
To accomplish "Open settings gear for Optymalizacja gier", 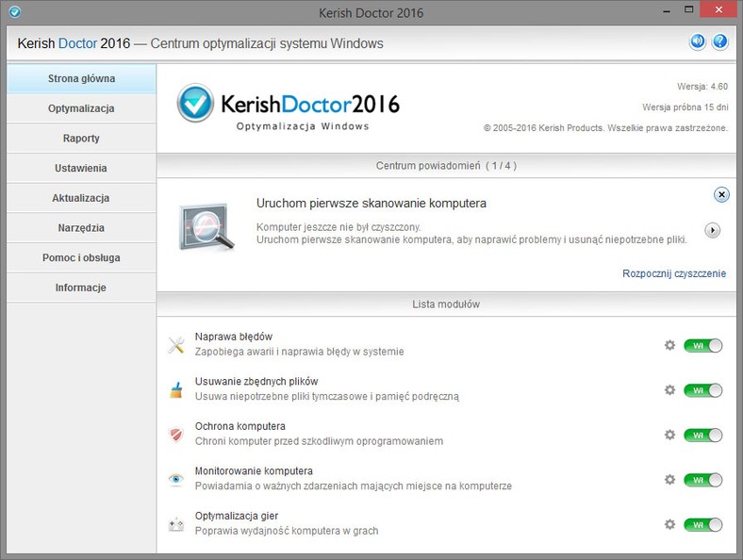I will [x=669, y=524].
